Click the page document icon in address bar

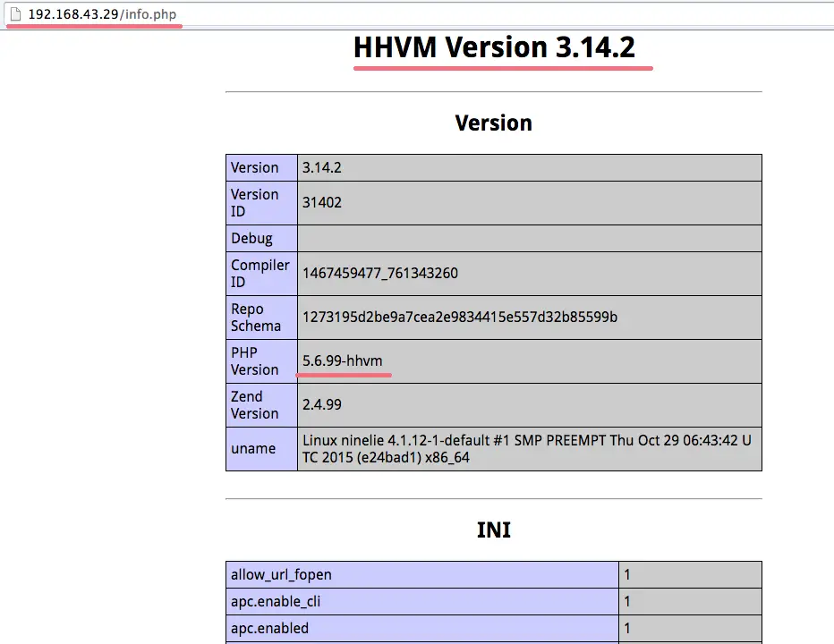[x=16, y=13]
